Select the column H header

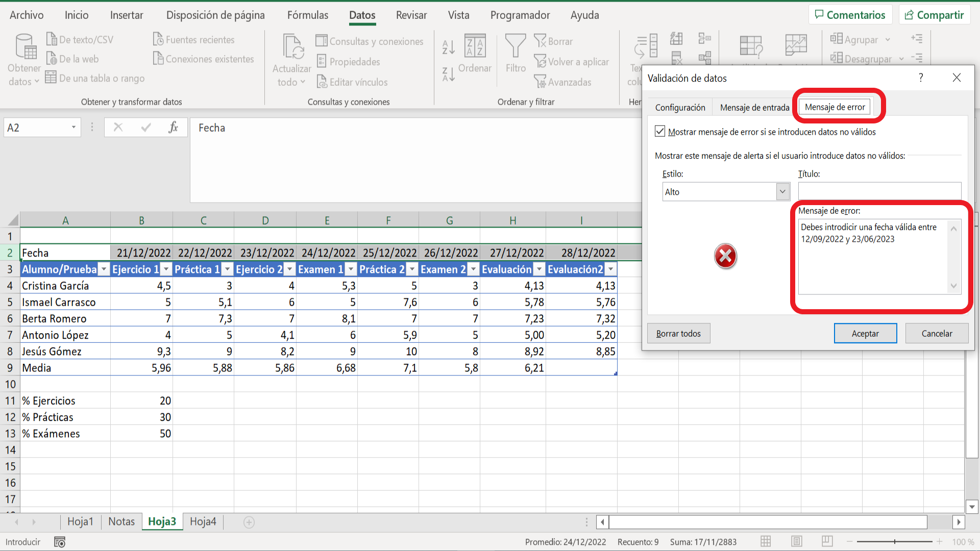tap(512, 220)
